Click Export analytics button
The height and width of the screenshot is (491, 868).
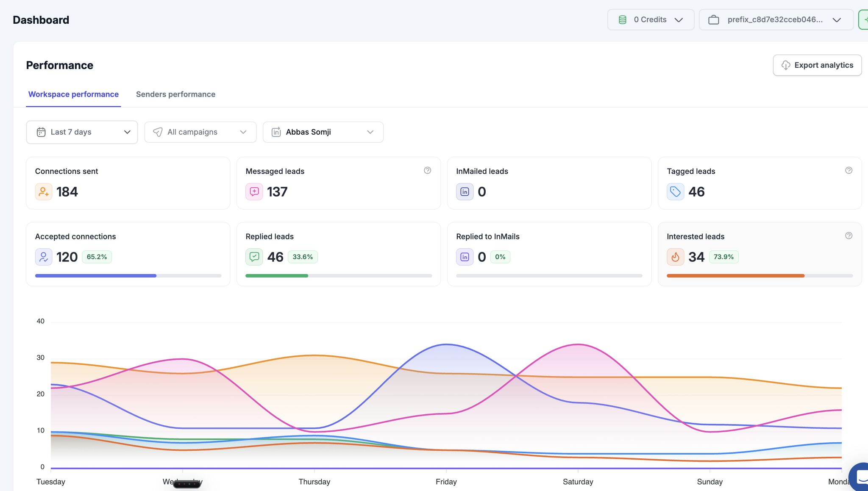click(817, 65)
